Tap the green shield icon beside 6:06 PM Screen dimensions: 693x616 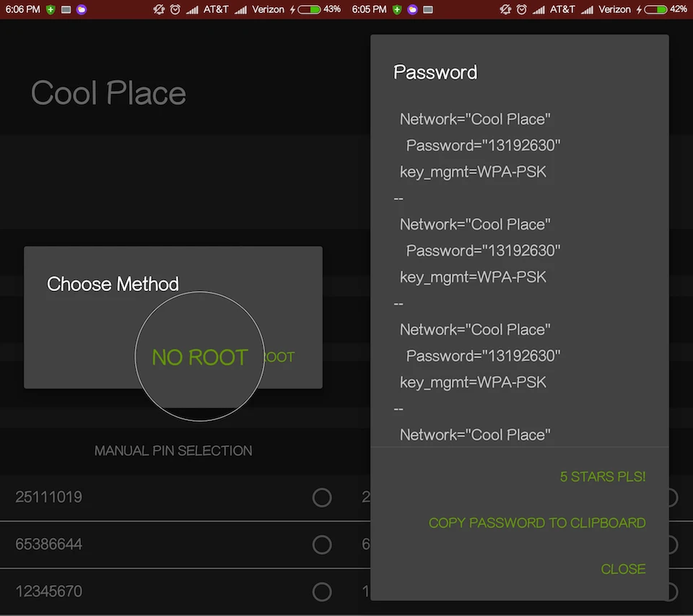point(51,9)
